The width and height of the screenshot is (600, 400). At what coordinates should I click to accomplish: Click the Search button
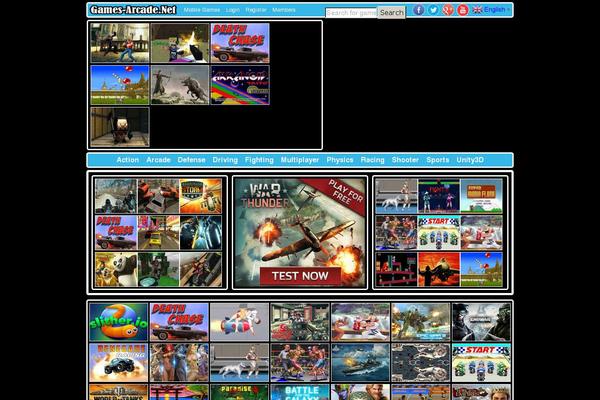coord(391,12)
